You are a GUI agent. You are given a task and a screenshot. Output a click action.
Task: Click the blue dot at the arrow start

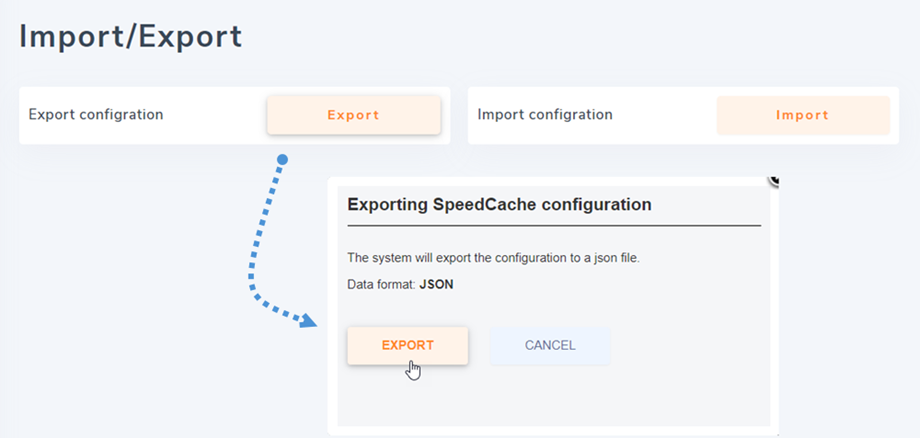(283, 160)
